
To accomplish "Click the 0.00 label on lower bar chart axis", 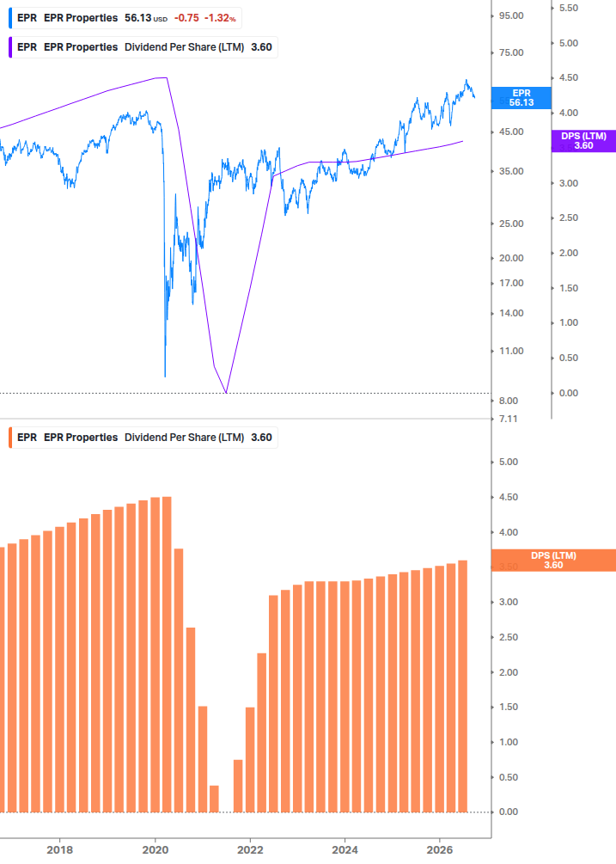I will [508, 812].
